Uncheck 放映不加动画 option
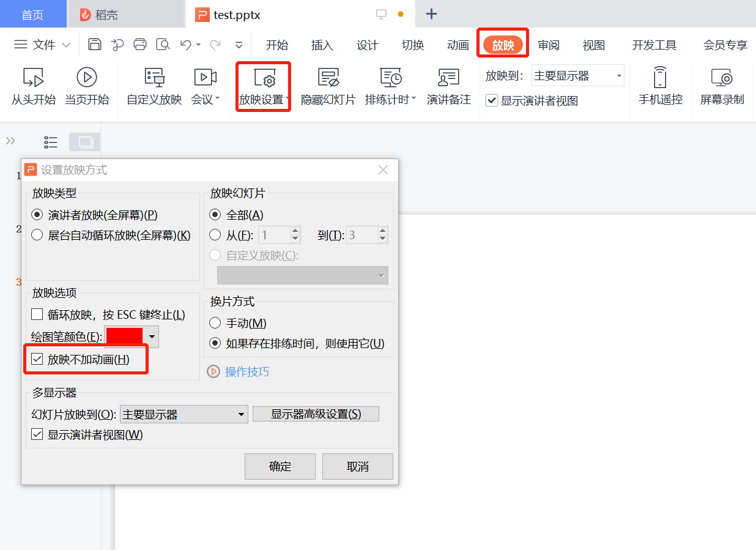Image resolution: width=756 pixels, height=550 pixels. click(37, 359)
